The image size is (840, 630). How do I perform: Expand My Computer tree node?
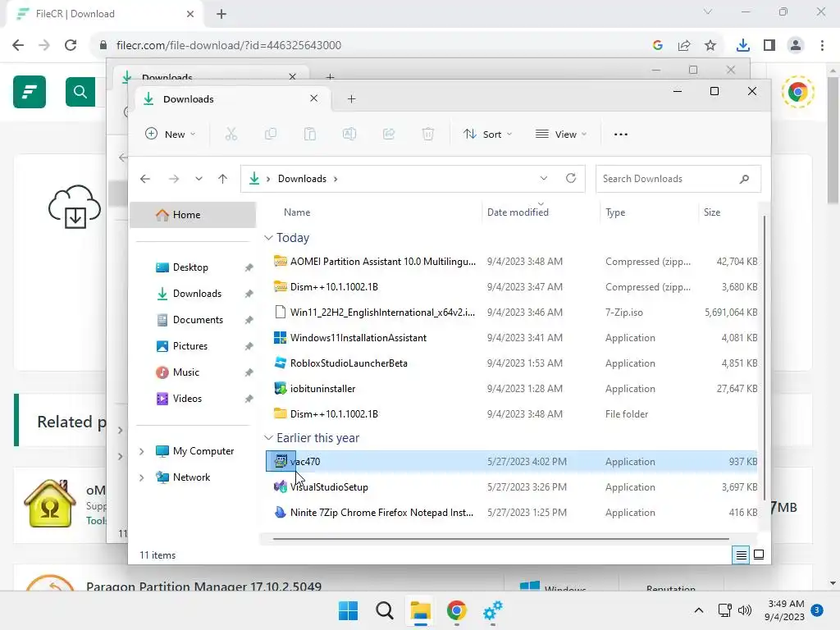(141, 452)
